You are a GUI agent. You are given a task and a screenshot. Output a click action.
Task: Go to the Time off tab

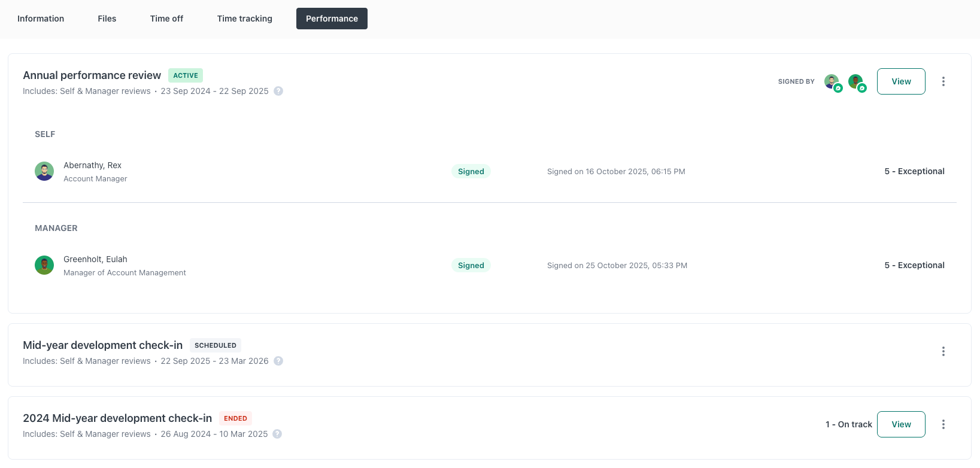[166, 19]
